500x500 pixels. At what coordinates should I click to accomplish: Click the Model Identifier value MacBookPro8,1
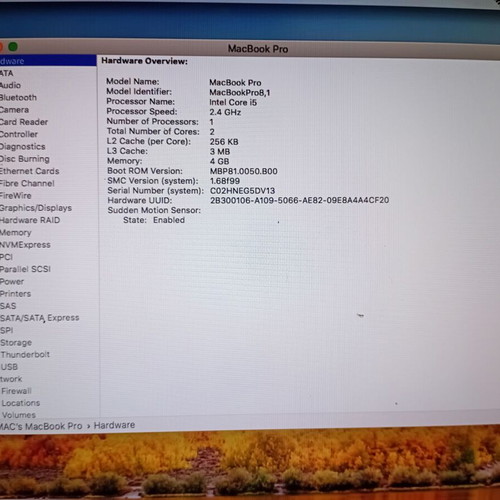coord(240,93)
